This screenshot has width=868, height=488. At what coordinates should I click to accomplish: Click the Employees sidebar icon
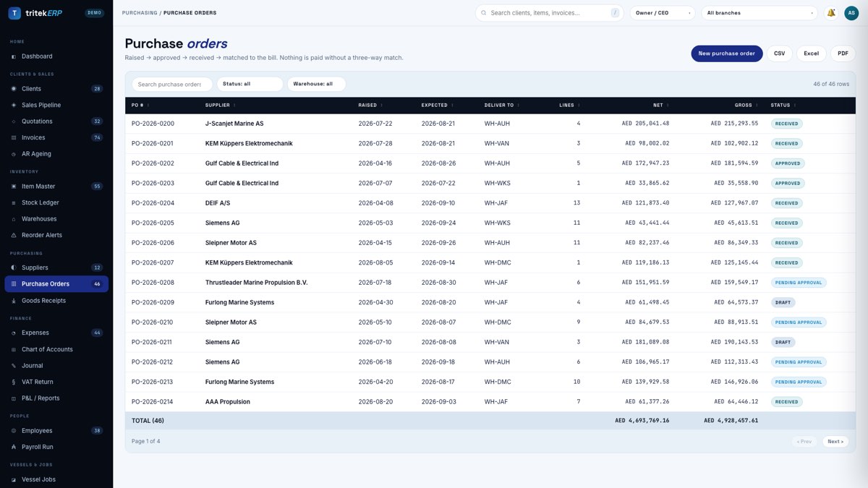tap(14, 431)
